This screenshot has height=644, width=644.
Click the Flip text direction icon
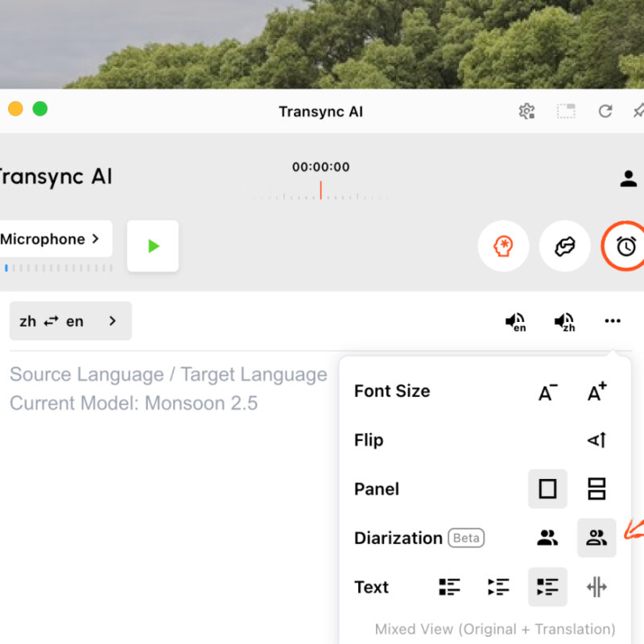tap(597, 440)
